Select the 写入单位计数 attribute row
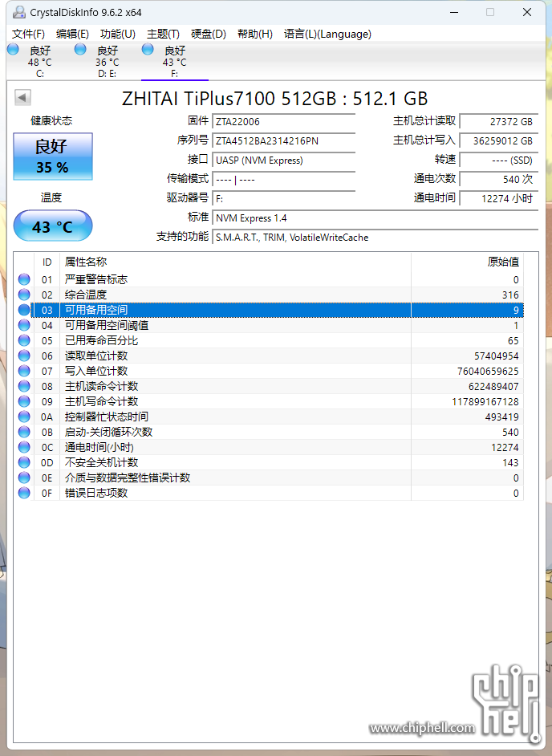Image resolution: width=552 pixels, height=756 pixels. tap(269, 371)
